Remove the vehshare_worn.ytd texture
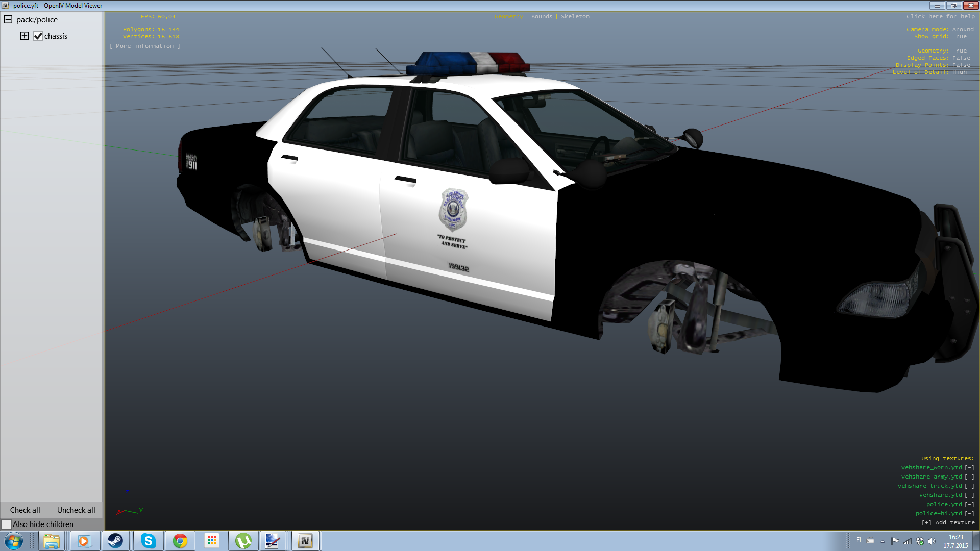Screen dimensions: 980x551 coord(969,467)
